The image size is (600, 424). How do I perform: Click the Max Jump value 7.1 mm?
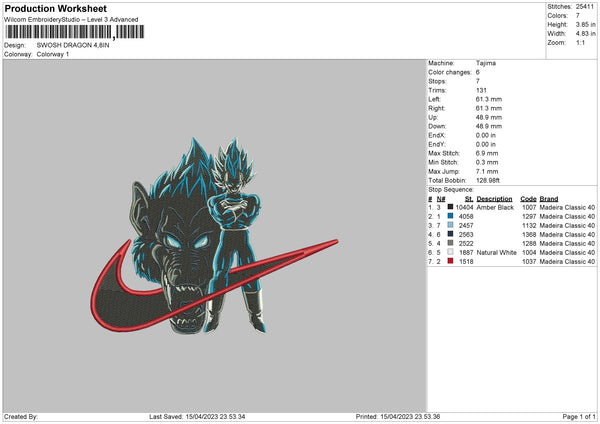pos(487,171)
